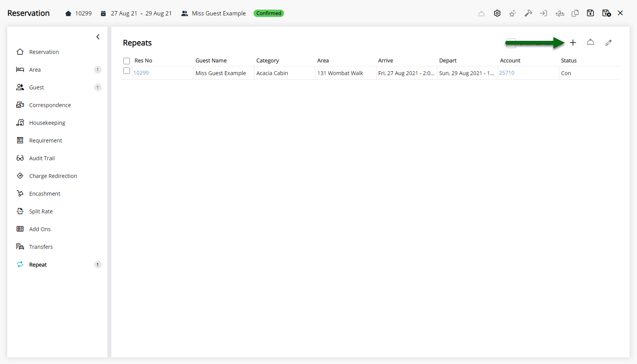Open the settings gear in the reservation header
This screenshot has width=637, height=364.
point(497,13)
